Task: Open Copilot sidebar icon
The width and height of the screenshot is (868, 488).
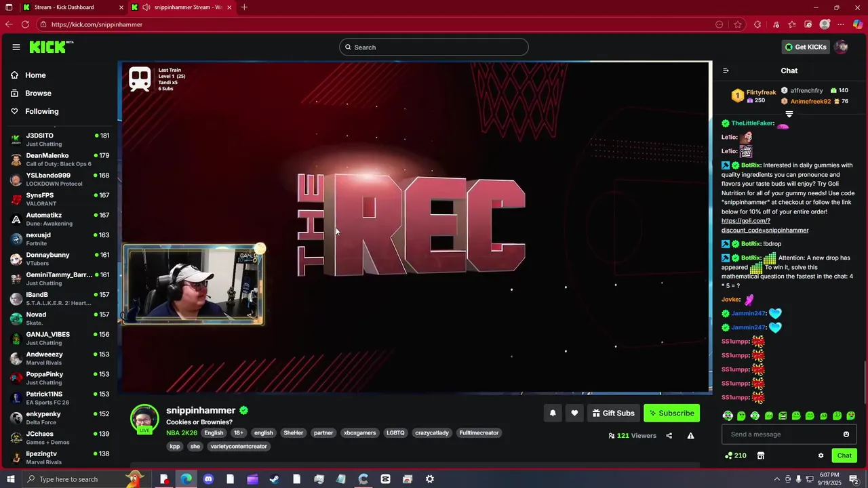Action: tap(858, 24)
